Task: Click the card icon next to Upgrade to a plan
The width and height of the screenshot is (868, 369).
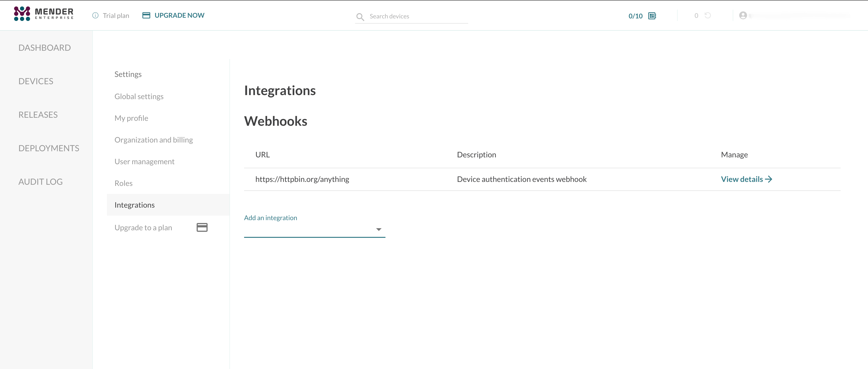Action: [202, 228]
